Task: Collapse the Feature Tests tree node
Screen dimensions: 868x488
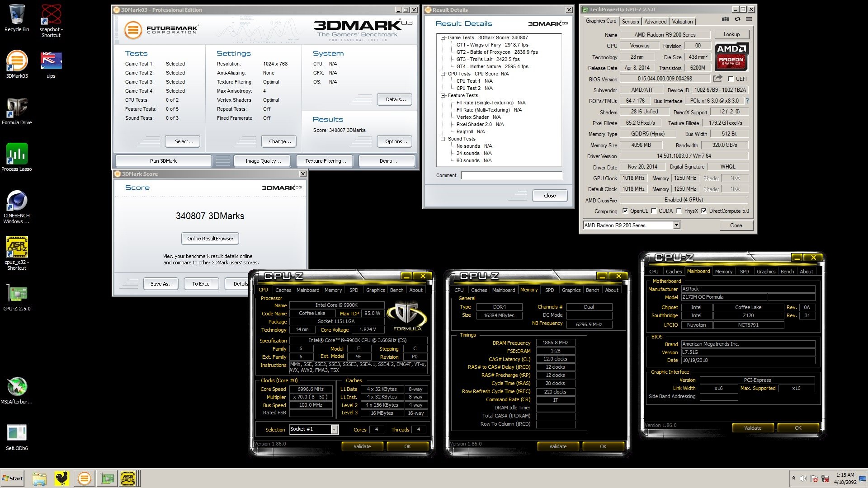Action: coord(443,95)
